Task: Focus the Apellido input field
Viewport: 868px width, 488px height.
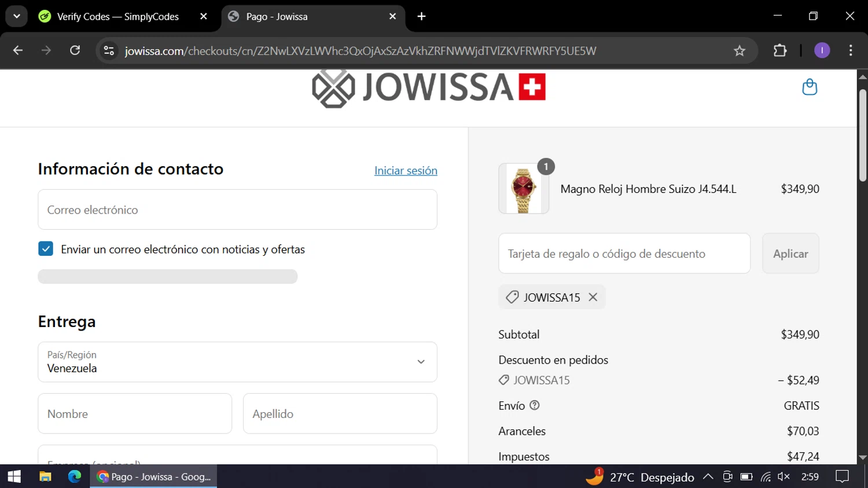Action: (x=340, y=413)
